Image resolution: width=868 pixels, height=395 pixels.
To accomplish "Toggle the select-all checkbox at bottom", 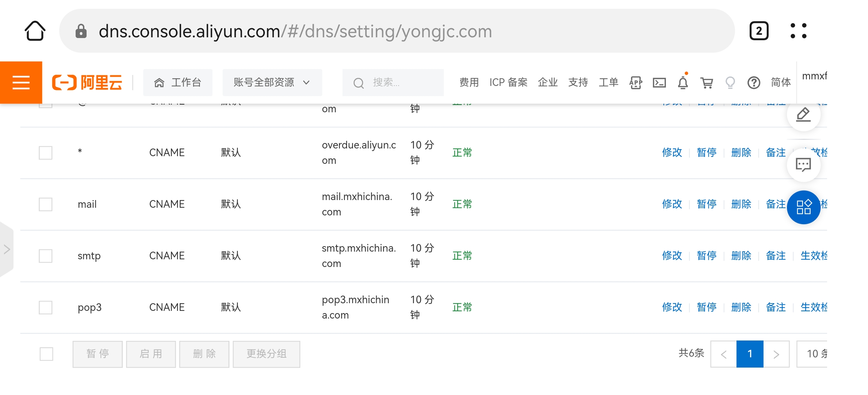I will 46,354.
